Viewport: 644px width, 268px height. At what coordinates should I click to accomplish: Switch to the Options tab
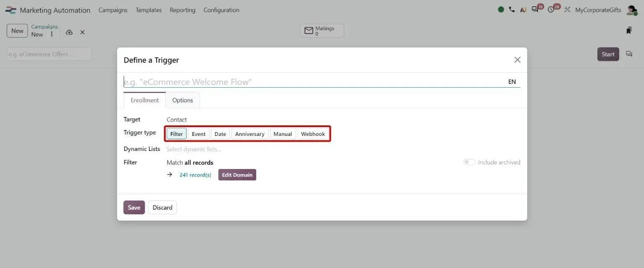pos(183,100)
